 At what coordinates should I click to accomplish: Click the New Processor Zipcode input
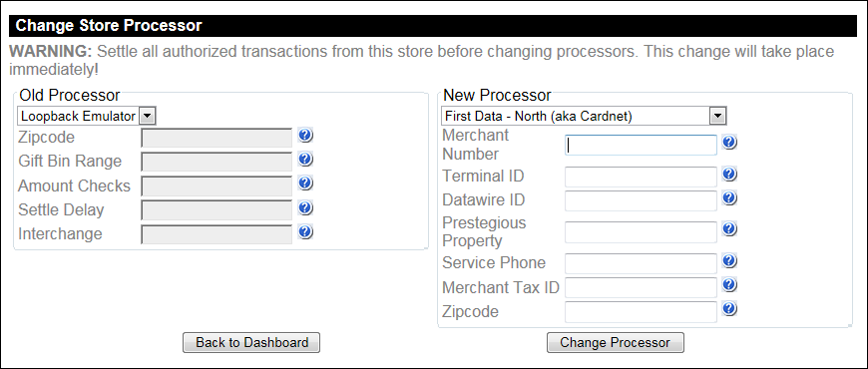click(642, 312)
